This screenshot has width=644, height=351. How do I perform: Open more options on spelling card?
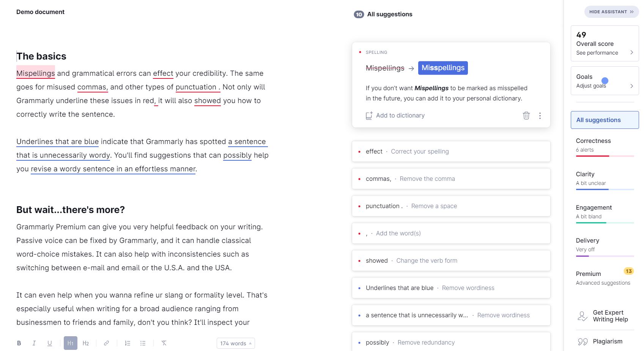540,116
